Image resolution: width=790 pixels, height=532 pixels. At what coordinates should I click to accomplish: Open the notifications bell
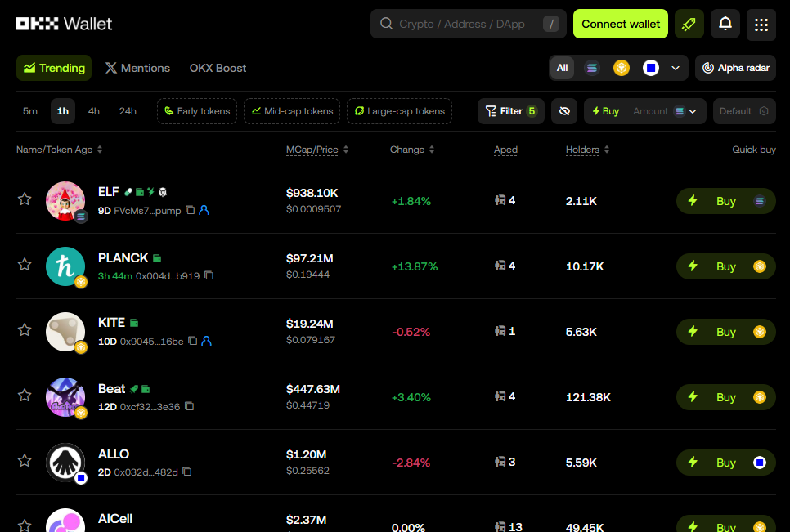tap(725, 25)
